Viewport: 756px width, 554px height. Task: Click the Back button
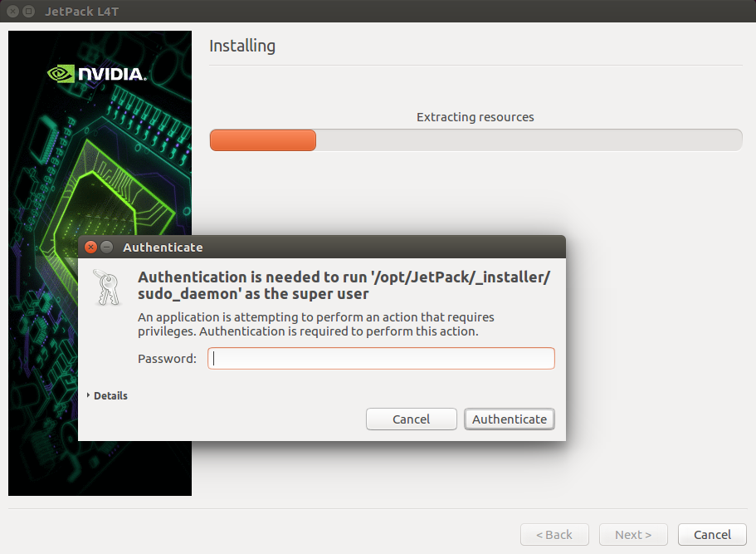554,534
